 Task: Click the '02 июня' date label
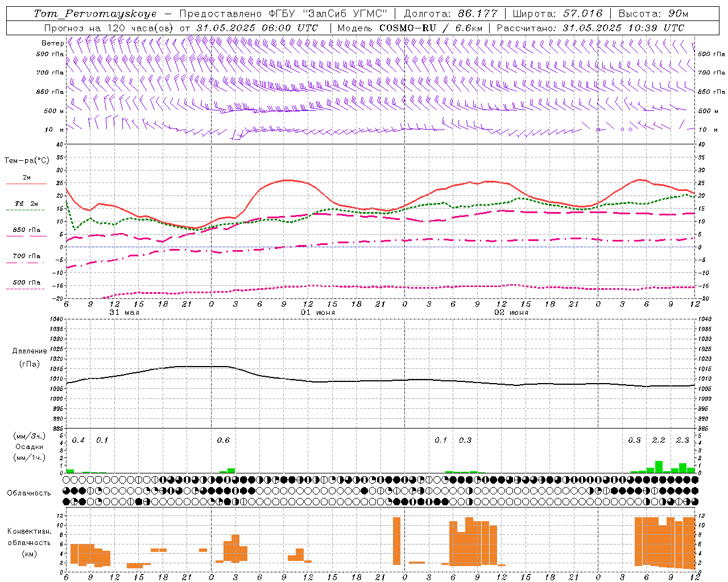511,313
